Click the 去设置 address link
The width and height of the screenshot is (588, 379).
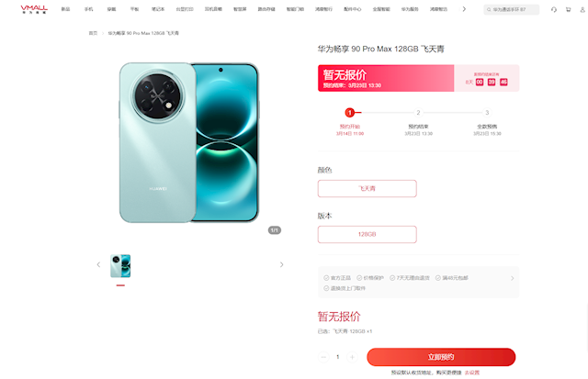472,373
